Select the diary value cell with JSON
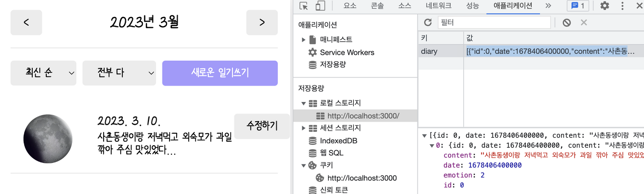The image size is (644, 194). 554,51
